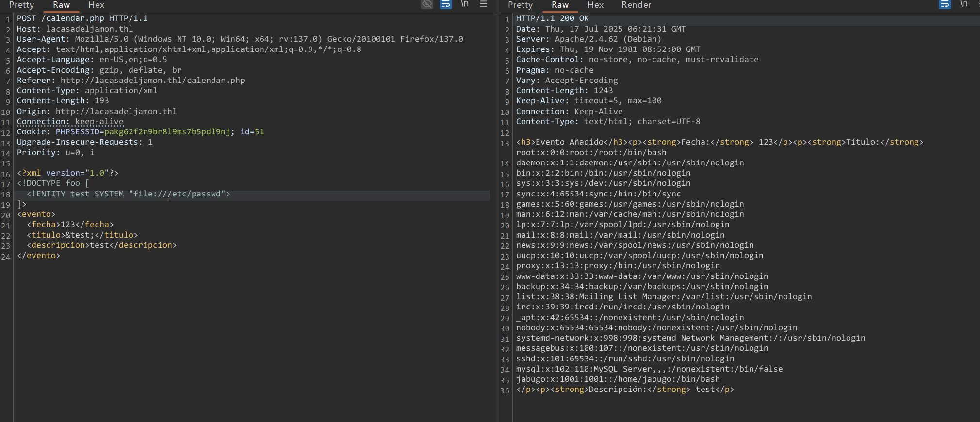Open the request pane Hex tab
The image size is (980, 422).
(x=96, y=5)
